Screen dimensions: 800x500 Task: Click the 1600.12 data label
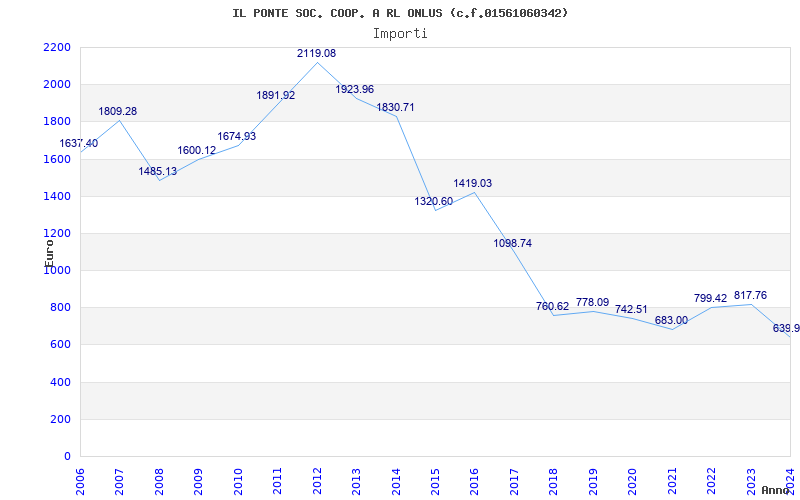[197, 151]
